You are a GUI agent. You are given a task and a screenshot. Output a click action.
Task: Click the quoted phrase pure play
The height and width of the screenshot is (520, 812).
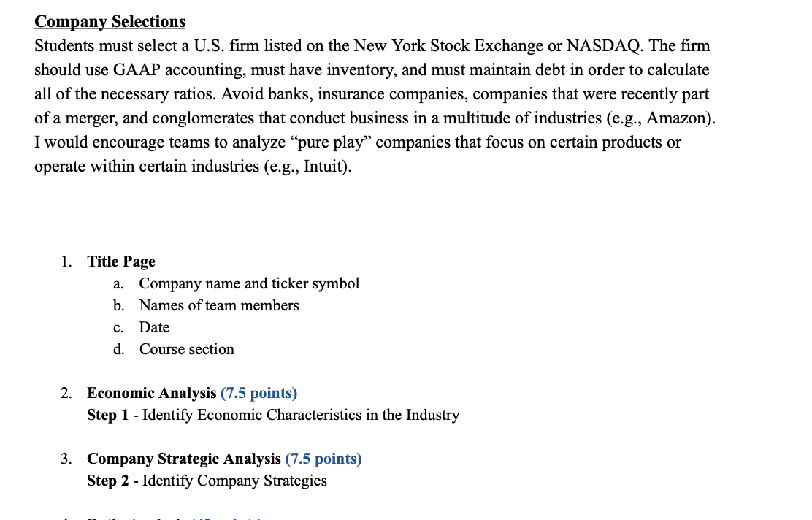point(335,142)
